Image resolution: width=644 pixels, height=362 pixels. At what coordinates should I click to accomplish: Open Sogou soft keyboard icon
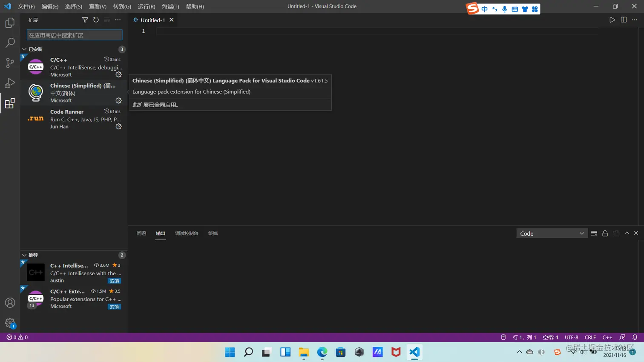[x=515, y=9]
